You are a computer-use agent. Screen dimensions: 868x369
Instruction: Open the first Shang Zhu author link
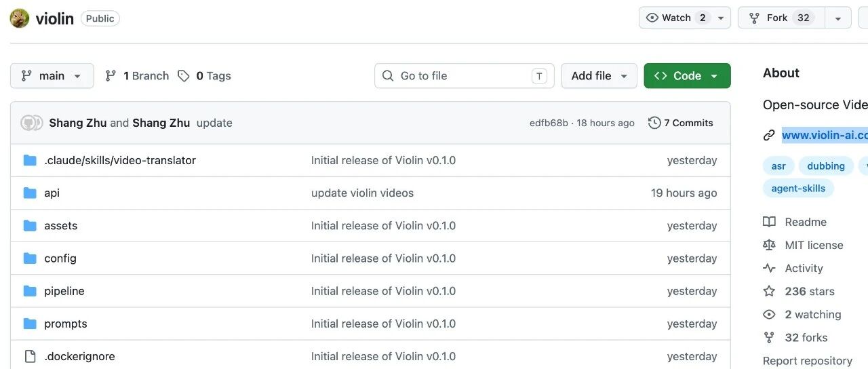pyautogui.click(x=78, y=123)
